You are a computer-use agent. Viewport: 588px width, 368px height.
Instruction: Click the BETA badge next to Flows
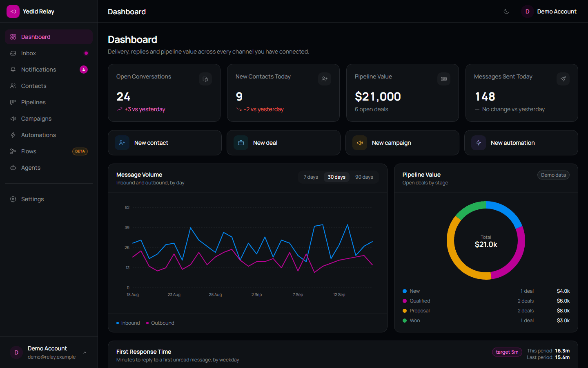tap(80, 151)
